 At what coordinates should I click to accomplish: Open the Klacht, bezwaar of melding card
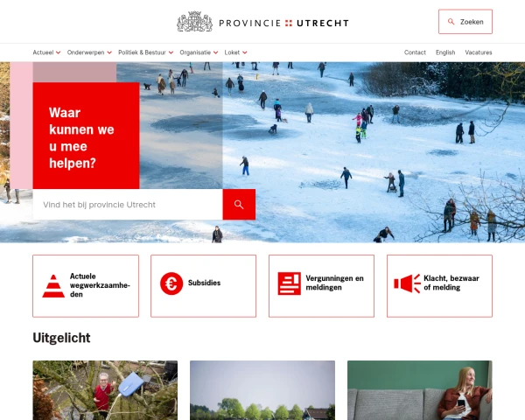tap(439, 286)
